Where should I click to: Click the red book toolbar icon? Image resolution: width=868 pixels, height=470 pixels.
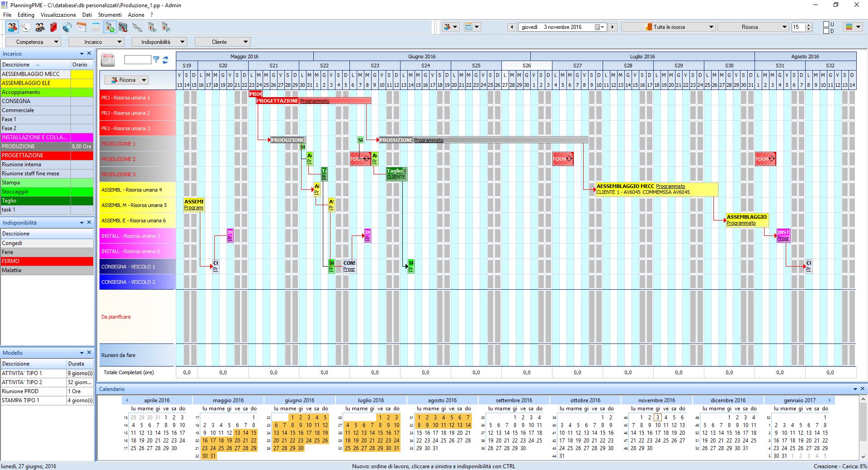coord(53,27)
